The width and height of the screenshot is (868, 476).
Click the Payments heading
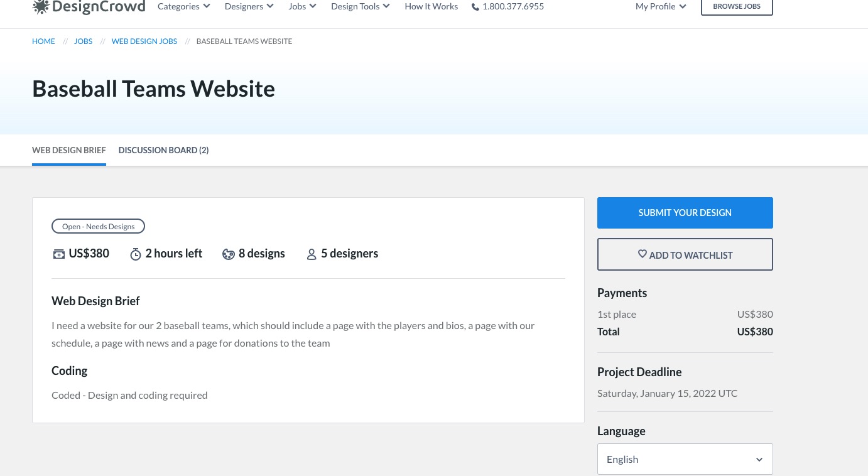[x=622, y=293]
